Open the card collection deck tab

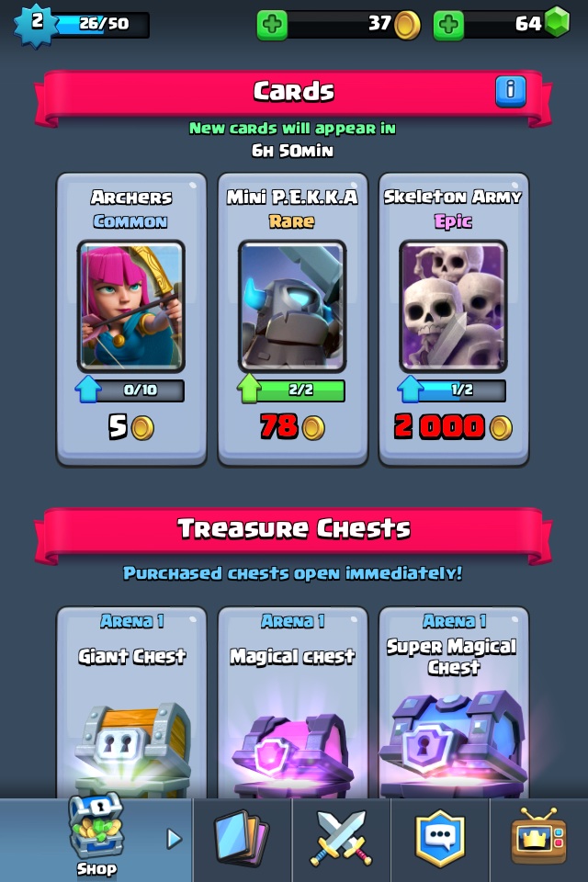point(242,837)
